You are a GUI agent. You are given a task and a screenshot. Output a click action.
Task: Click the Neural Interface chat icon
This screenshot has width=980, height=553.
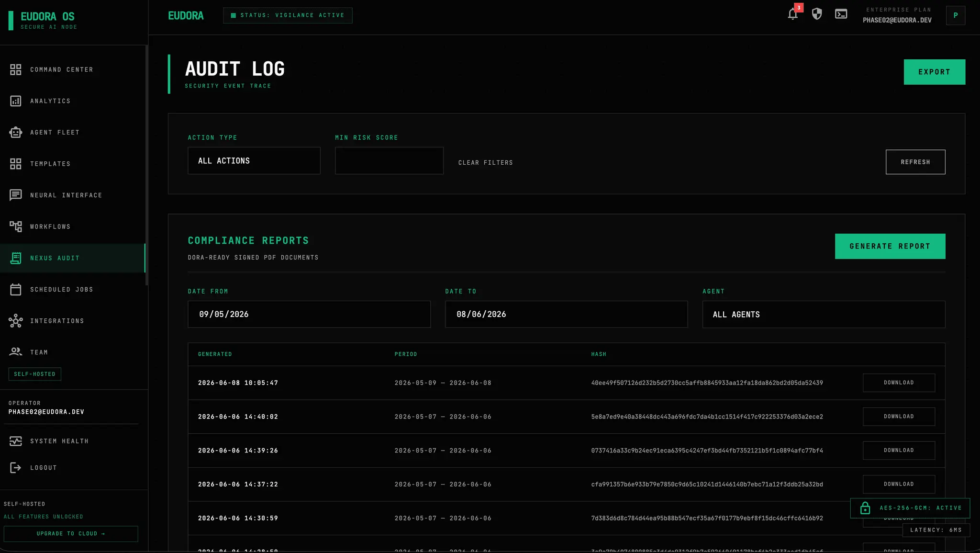(16, 195)
